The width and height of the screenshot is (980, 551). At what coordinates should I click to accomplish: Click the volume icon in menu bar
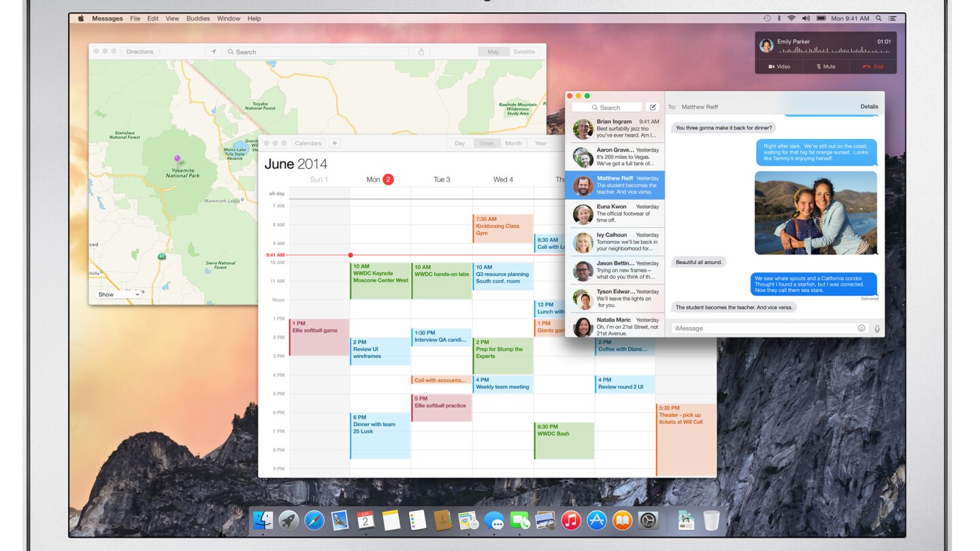tap(806, 18)
